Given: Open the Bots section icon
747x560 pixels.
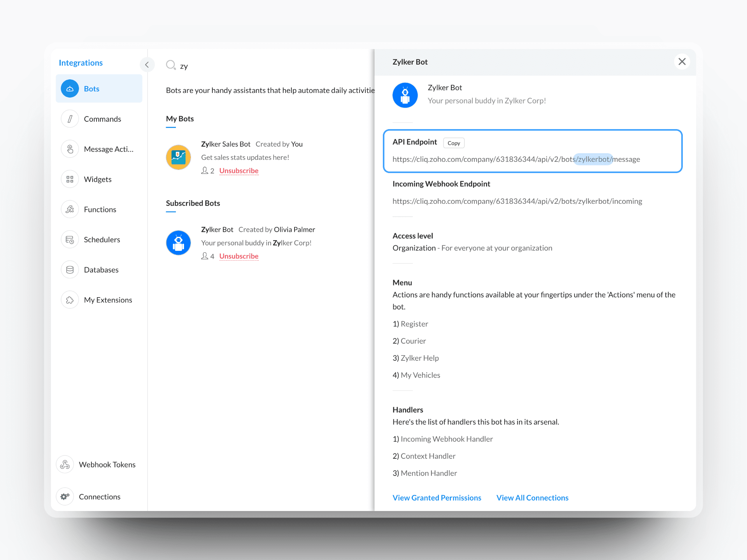Looking at the screenshot, I should point(70,89).
